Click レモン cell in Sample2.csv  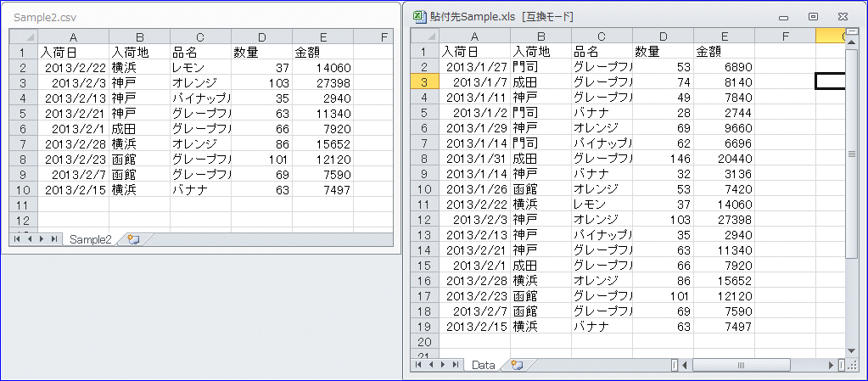200,68
